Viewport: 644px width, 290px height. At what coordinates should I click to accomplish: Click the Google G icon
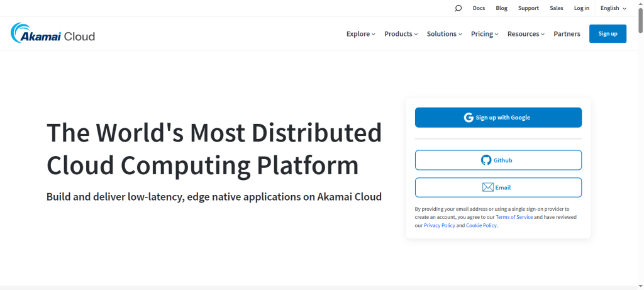coord(469,118)
